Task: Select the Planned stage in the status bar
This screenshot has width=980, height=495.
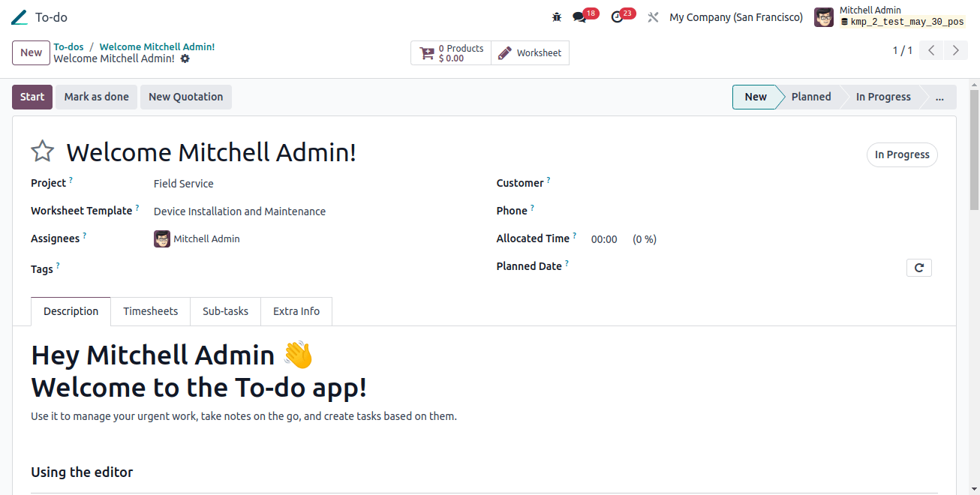Action: 811,97
